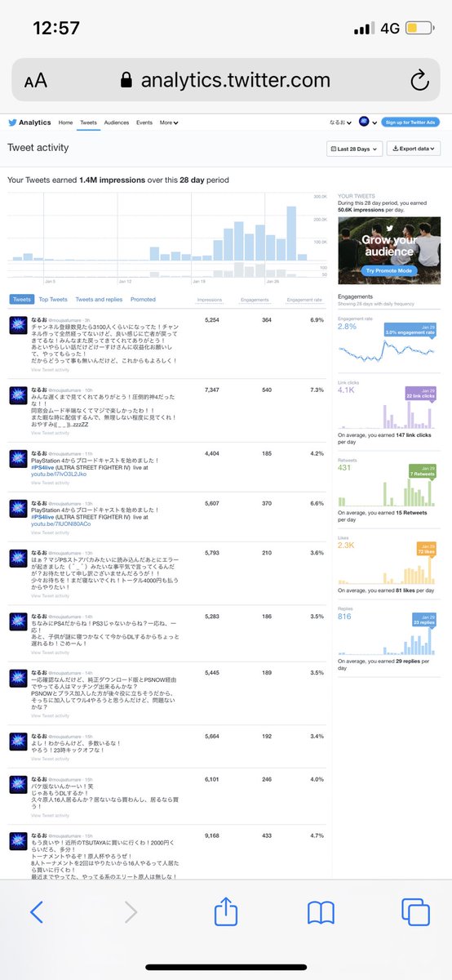The image size is (452, 980).
Task: Switch to the Promoted tab
Action: tap(143, 300)
